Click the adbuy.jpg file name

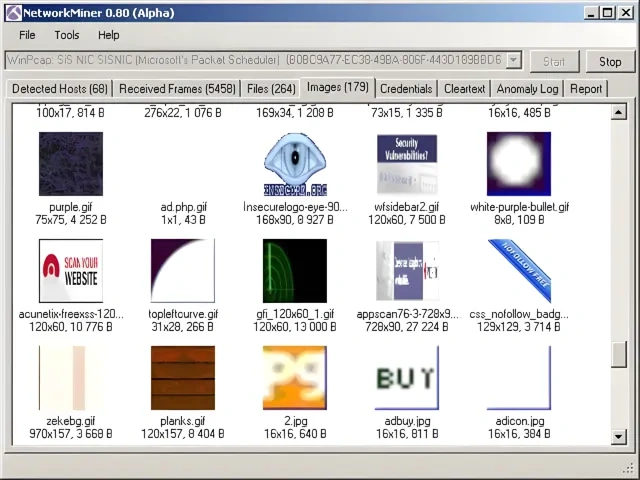click(x=407, y=421)
